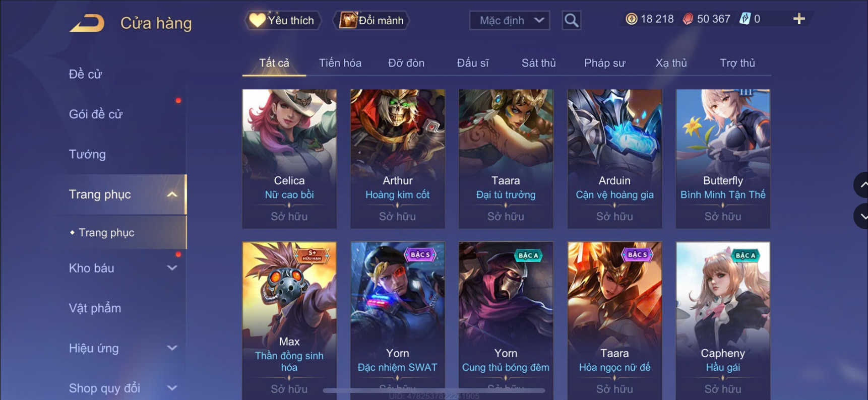Expand the Kho báu sidebar section
The image size is (868, 400).
172,268
